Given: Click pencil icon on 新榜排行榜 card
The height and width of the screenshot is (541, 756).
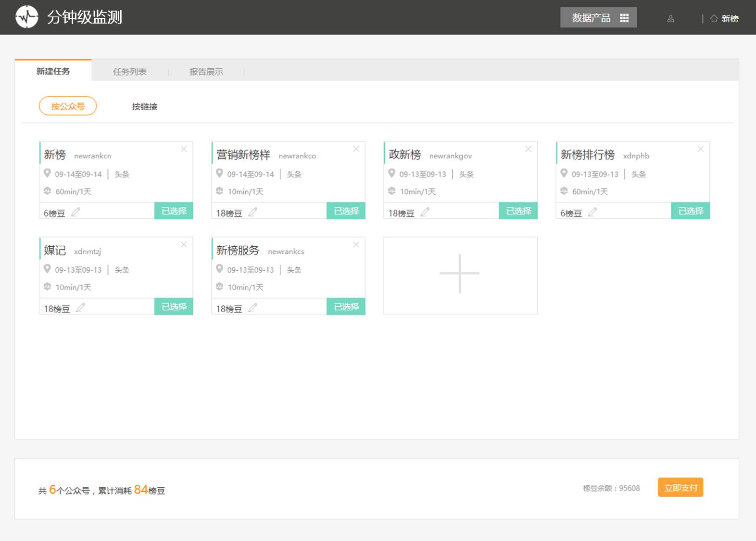Looking at the screenshot, I should click(x=592, y=212).
